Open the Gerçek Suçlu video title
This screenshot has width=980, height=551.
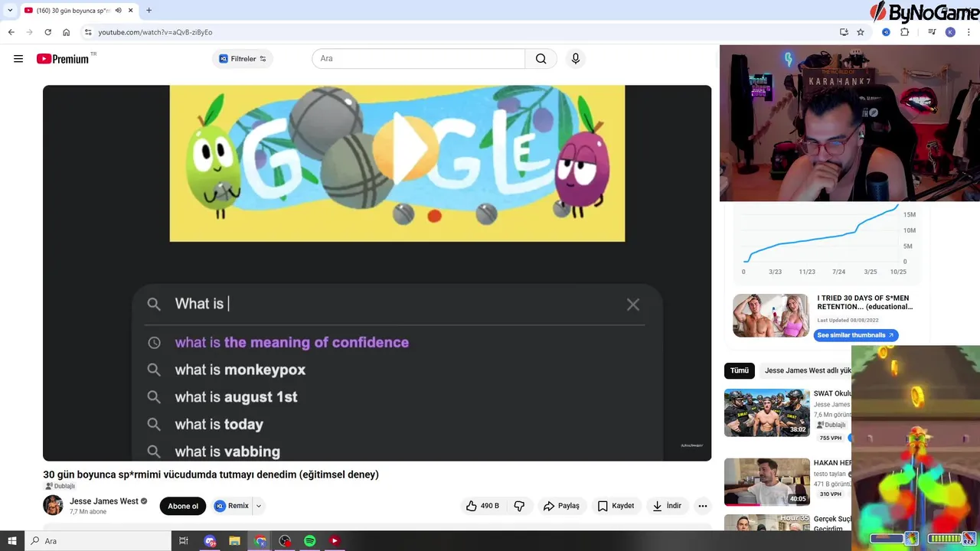pyautogui.click(x=832, y=523)
